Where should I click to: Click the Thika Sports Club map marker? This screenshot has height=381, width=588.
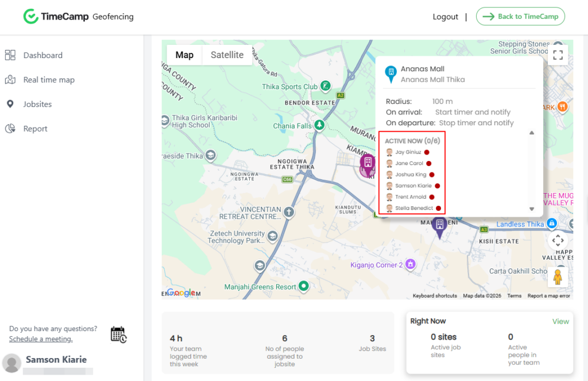click(326, 86)
